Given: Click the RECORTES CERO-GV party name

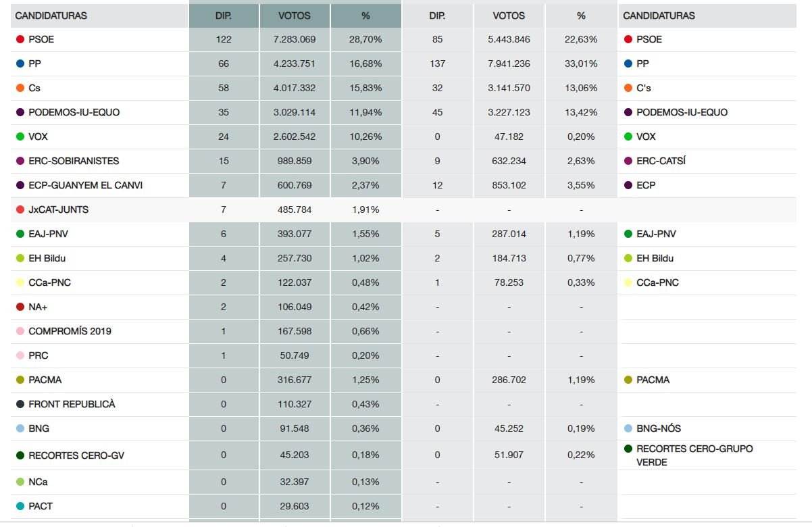Looking at the screenshot, I should [x=76, y=455].
